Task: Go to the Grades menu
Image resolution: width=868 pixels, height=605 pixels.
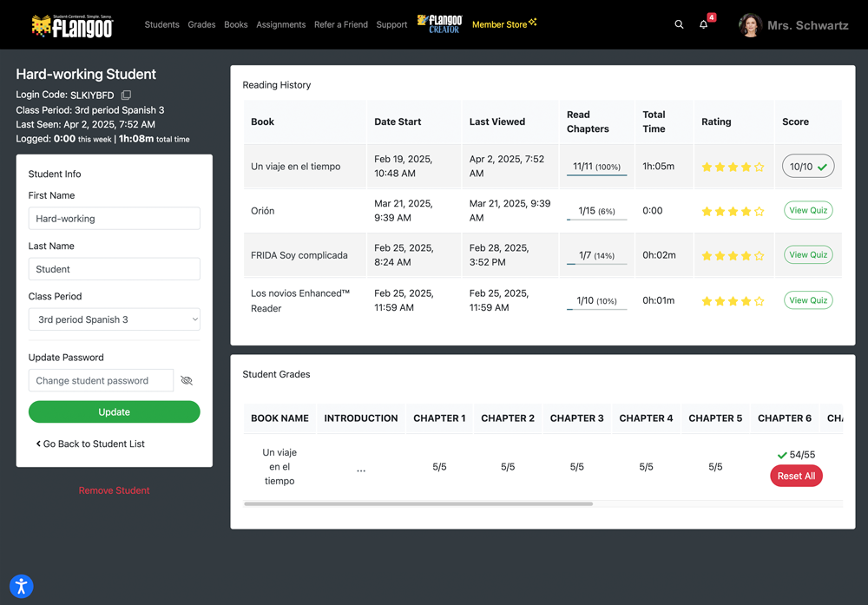Action: 201,25
